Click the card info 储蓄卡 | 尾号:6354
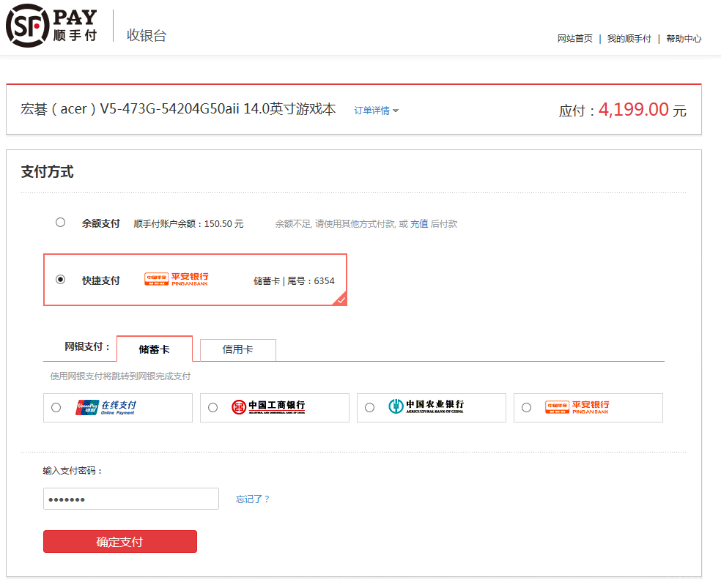721x588 pixels. click(x=295, y=280)
